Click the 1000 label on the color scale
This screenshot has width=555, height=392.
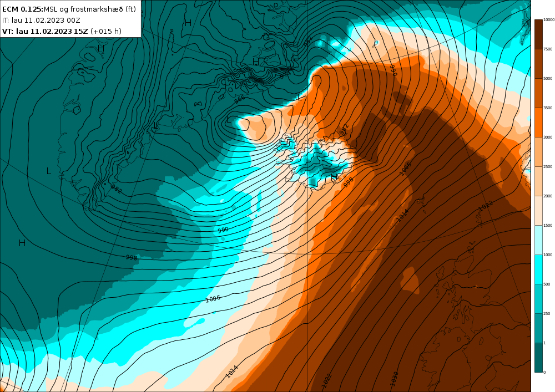coord(548,254)
